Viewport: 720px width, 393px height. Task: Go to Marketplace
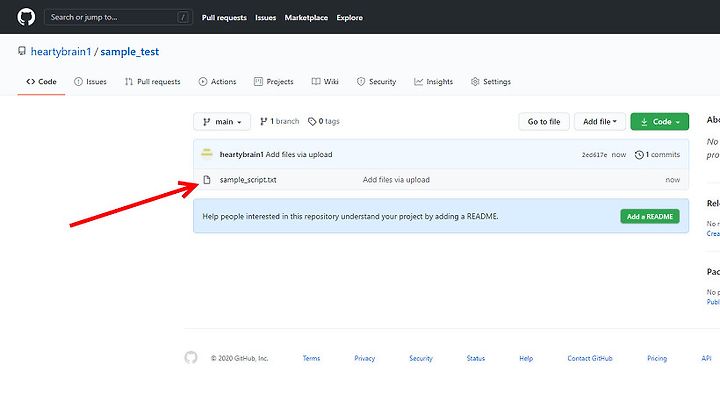(x=306, y=17)
